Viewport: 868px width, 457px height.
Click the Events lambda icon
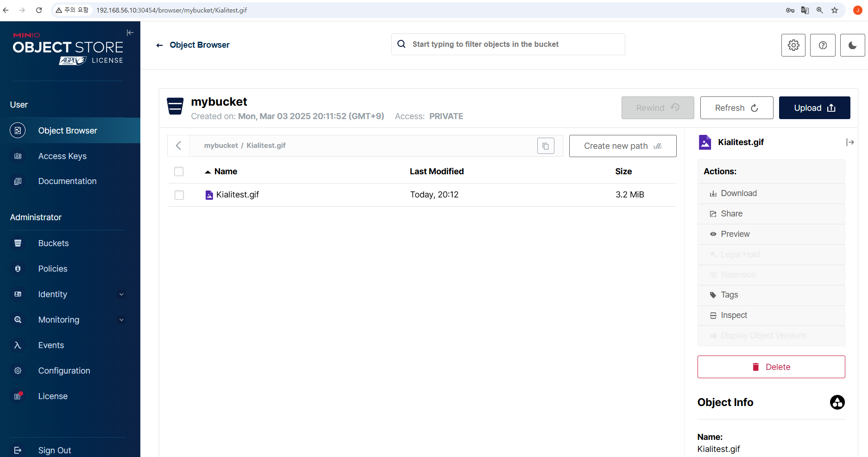[18, 345]
